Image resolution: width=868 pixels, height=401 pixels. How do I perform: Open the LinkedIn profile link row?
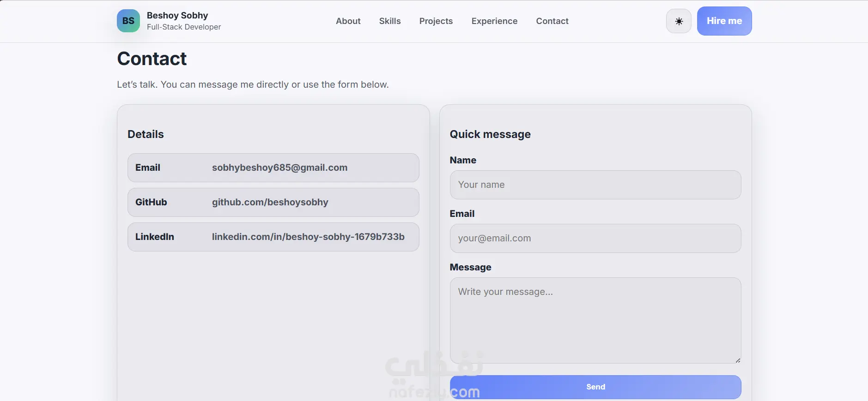coord(273,237)
